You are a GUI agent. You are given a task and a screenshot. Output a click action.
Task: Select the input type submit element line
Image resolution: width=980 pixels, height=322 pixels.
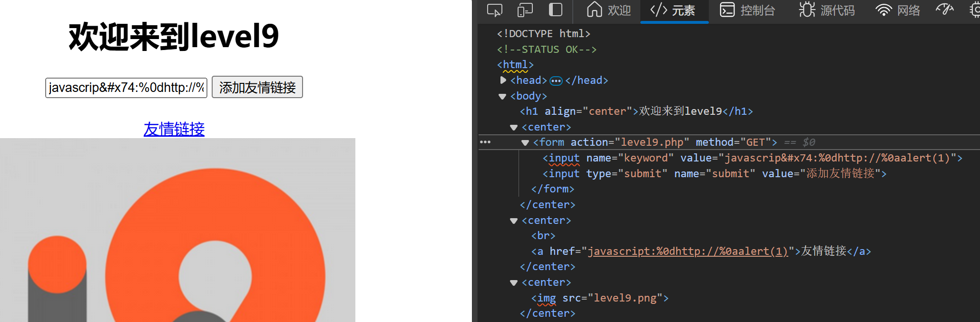click(715, 173)
